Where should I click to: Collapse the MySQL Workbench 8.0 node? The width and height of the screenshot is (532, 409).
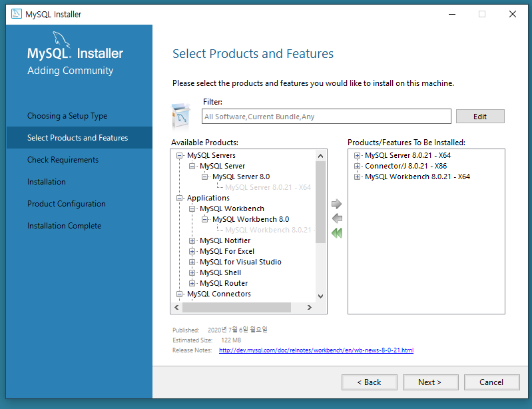(204, 220)
